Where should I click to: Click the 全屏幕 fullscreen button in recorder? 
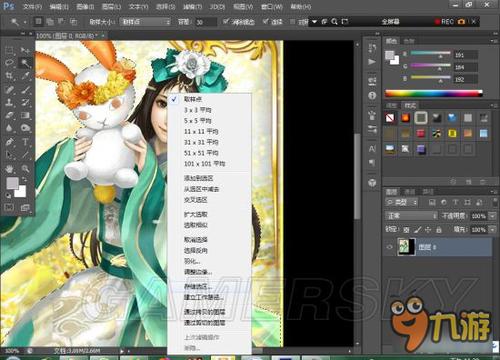[390, 22]
